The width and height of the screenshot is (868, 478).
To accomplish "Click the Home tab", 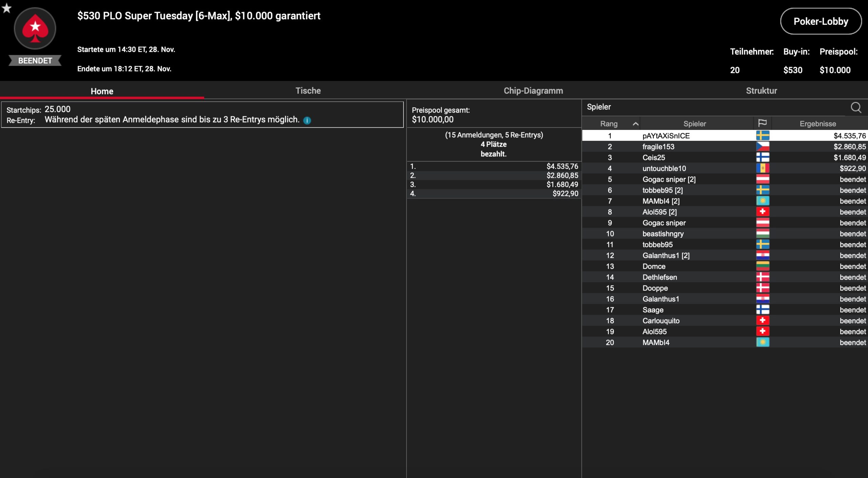I will point(102,91).
